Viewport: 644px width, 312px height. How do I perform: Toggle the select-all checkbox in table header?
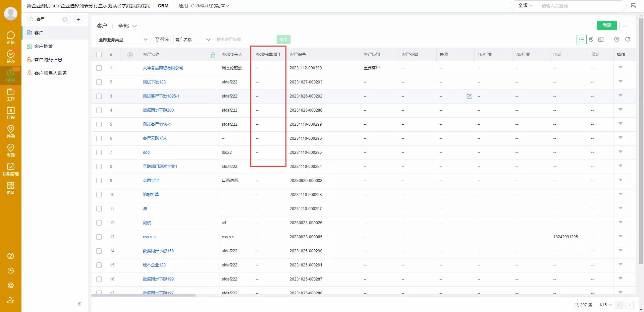(x=99, y=55)
